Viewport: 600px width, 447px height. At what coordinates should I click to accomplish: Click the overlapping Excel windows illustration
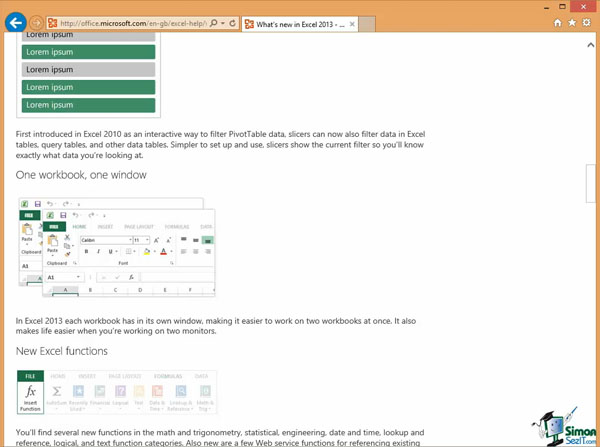(117, 247)
